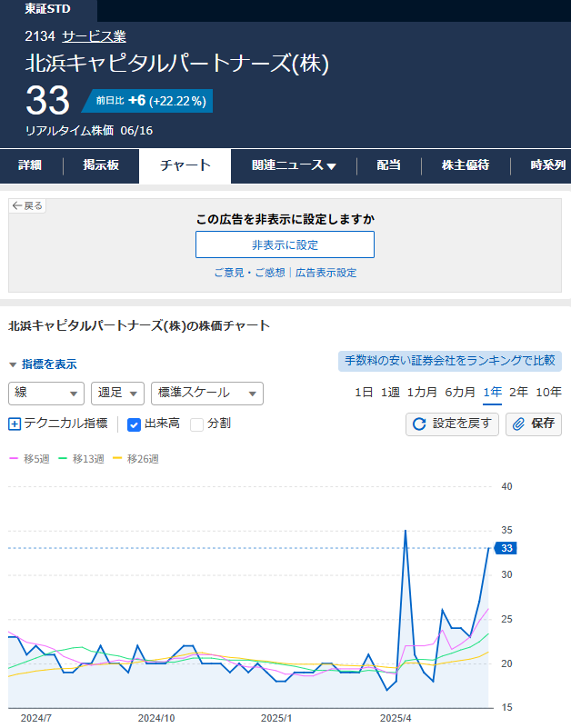Open the 標準スケール dropdown
This screenshot has width=571, height=728.
click(x=207, y=394)
